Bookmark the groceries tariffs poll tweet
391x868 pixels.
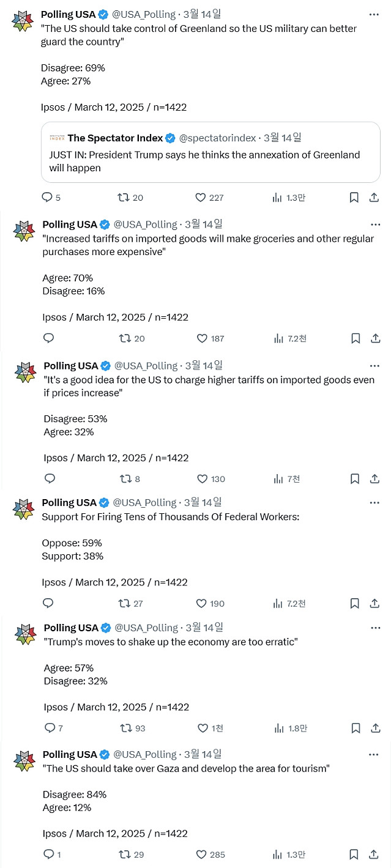[355, 338]
